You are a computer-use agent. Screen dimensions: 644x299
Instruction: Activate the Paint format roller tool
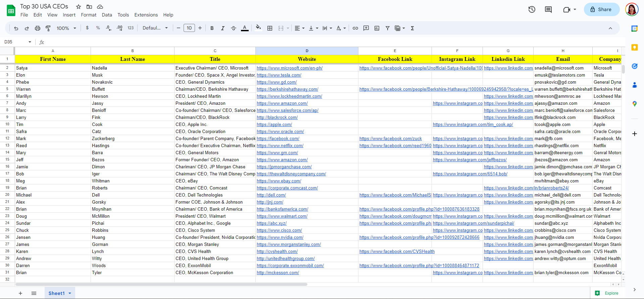[48, 28]
